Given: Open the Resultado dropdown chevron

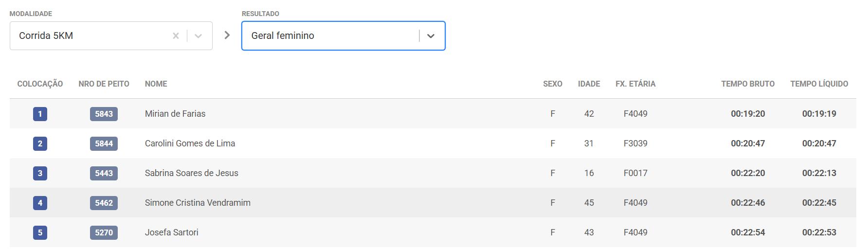Looking at the screenshot, I should [x=431, y=36].
